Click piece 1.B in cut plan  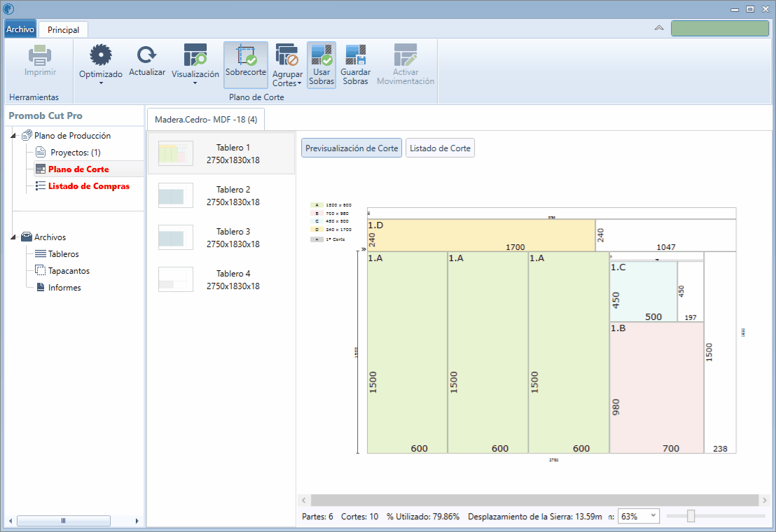(x=656, y=388)
